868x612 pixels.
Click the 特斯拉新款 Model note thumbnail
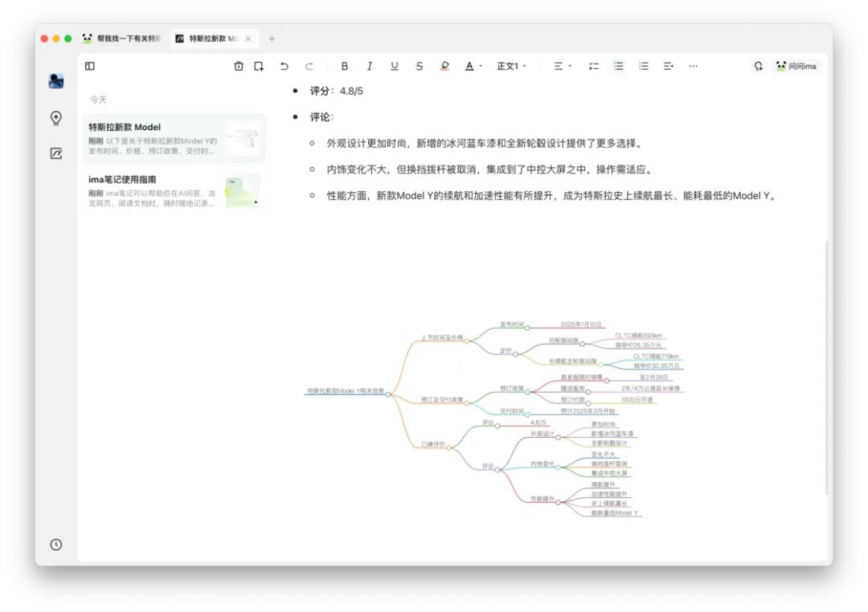tap(243, 138)
